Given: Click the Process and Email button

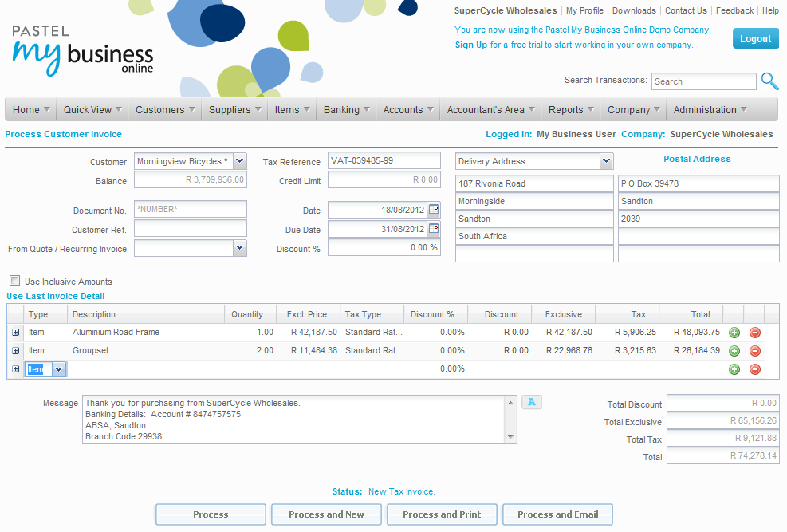Looking at the screenshot, I should coord(557,514).
